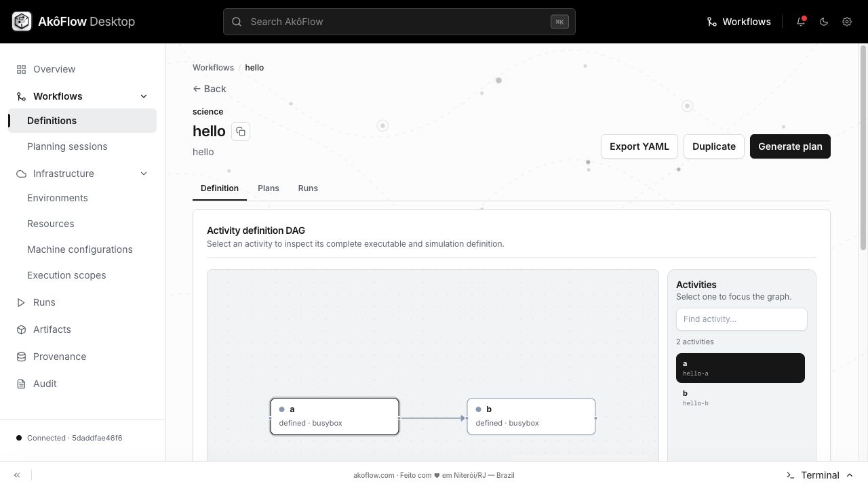Collapse the Workflows sidebar section

(144, 96)
